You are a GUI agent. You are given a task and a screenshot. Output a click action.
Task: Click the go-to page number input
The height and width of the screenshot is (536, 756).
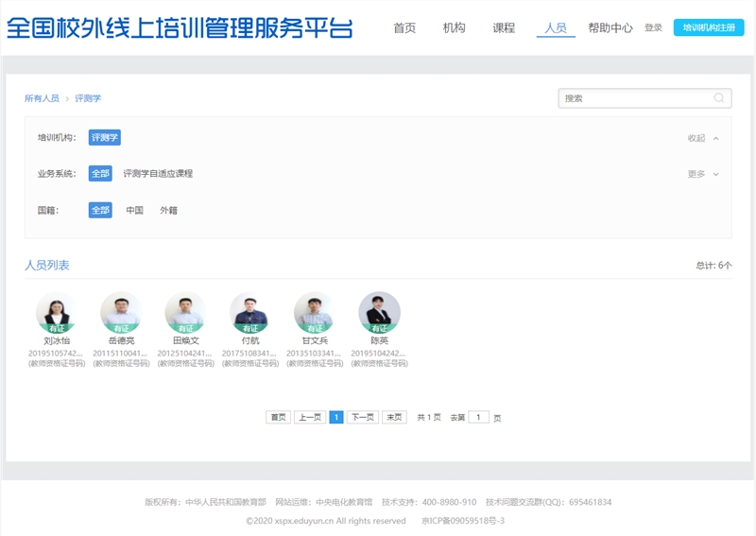pyautogui.click(x=478, y=417)
